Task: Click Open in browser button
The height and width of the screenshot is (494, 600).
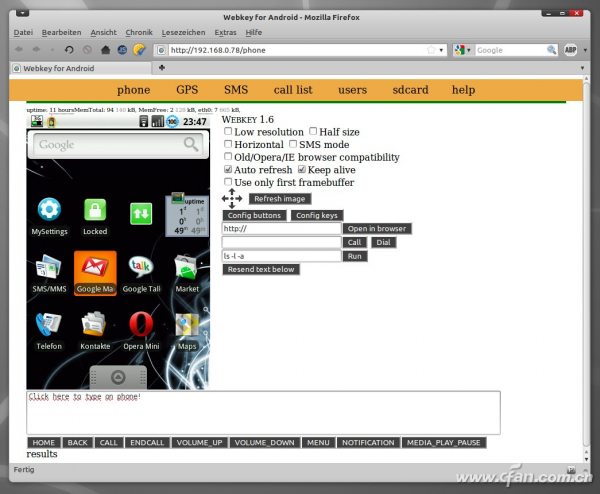Action: 377,228
